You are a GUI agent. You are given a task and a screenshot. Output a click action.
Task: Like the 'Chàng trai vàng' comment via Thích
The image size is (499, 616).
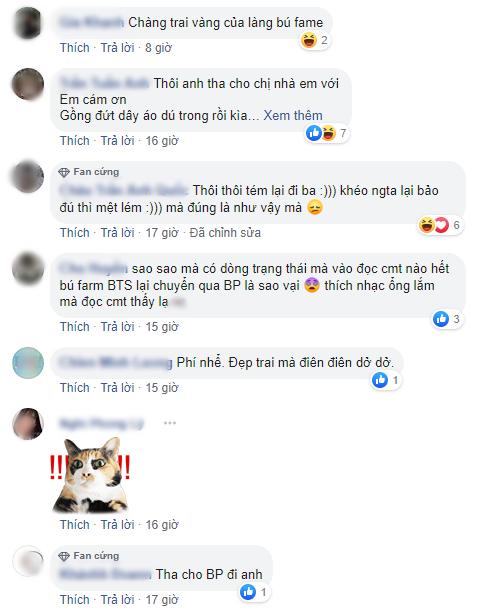(75, 48)
